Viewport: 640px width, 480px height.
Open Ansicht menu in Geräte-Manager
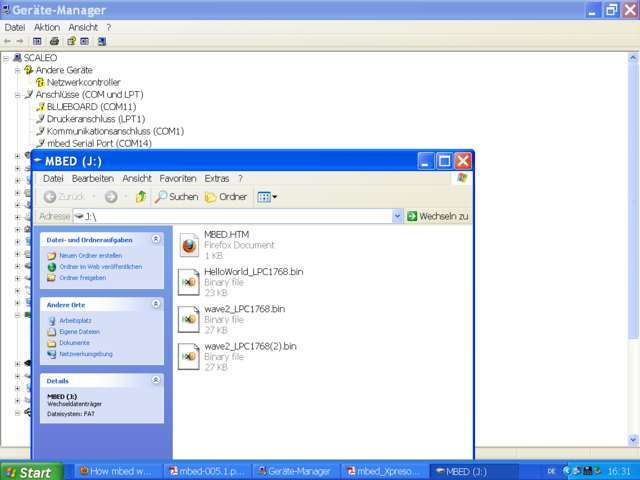(x=83, y=27)
